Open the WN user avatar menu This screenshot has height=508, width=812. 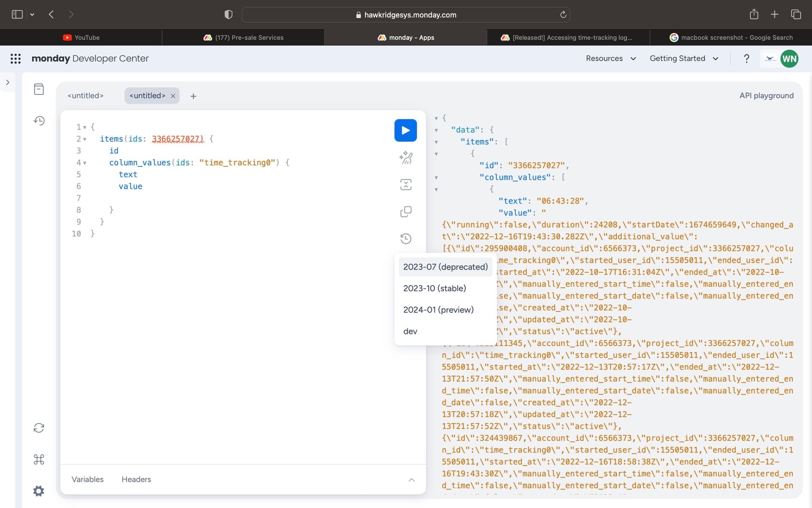tap(789, 59)
